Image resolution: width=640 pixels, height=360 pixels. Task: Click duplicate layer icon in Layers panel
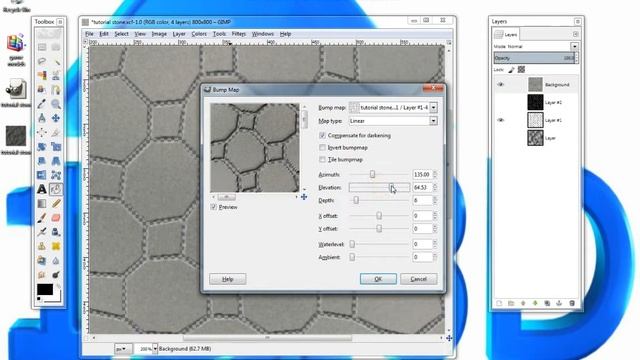click(x=547, y=303)
